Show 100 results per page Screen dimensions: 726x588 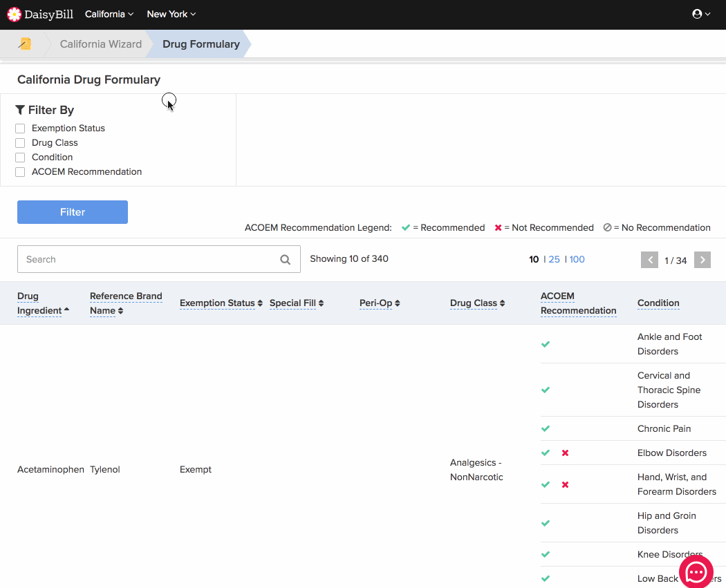(x=577, y=260)
